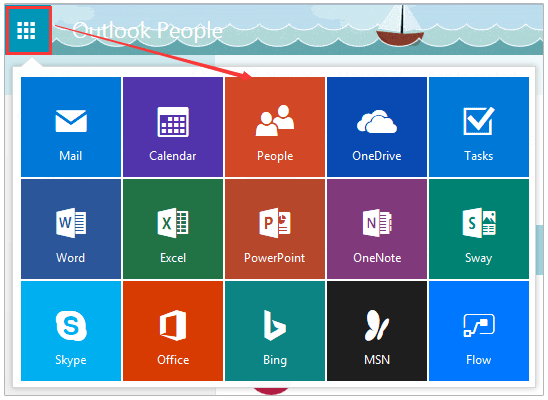548x400 pixels.
Task: Launch the People app tile
Action: point(275,127)
